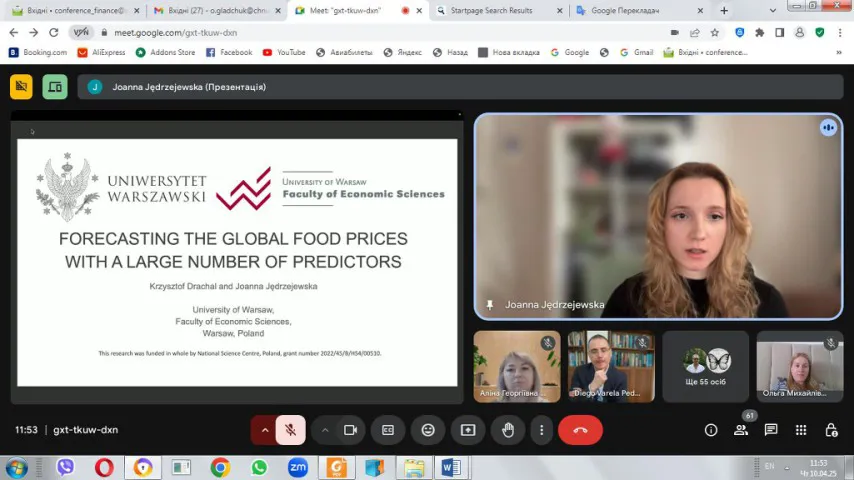This screenshot has width=854, height=480.
Task: Unpin Joanna Jędrzejewska's video tile
Action: (x=490, y=305)
